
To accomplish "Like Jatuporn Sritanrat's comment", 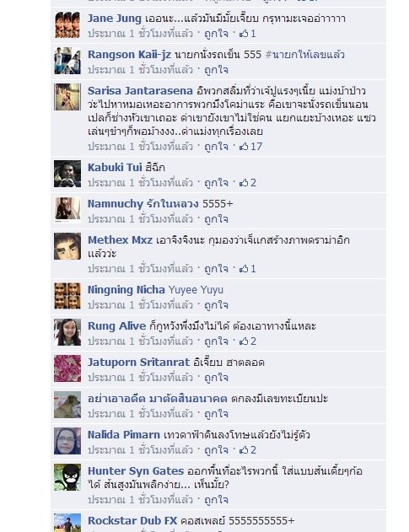I will (x=216, y=378).
